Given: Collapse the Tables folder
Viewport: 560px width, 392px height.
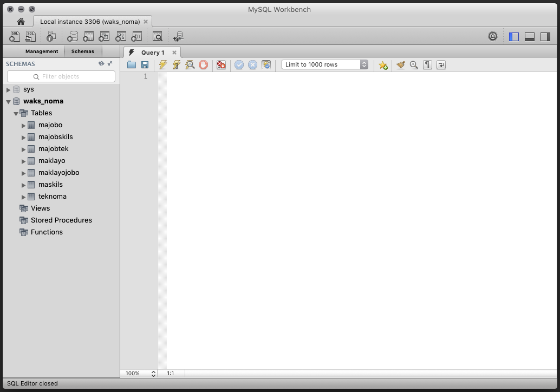Looking at the screenshot, I should point(16,114).
